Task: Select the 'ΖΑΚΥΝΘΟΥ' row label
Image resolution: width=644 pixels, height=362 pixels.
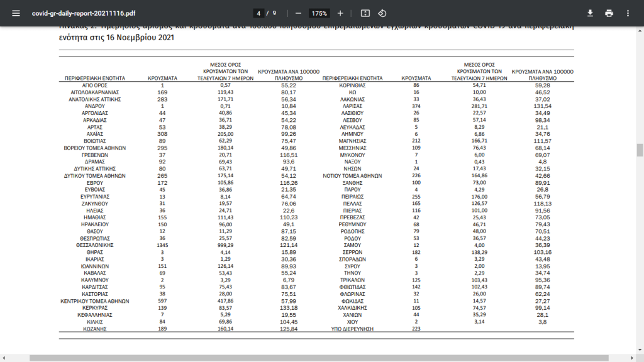Action: [95, 204]
